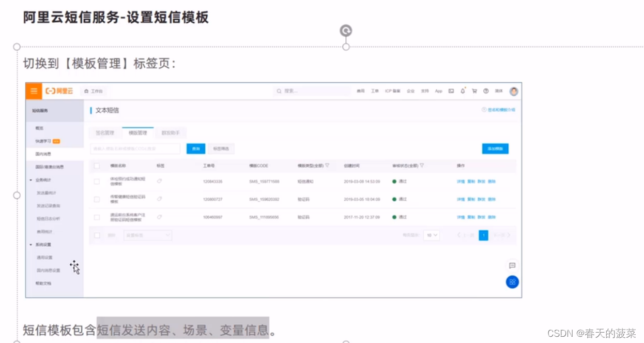The width and height of the screenshot is (644, 343).
Task: Switch language via 简体
Action: click(499, 91)
